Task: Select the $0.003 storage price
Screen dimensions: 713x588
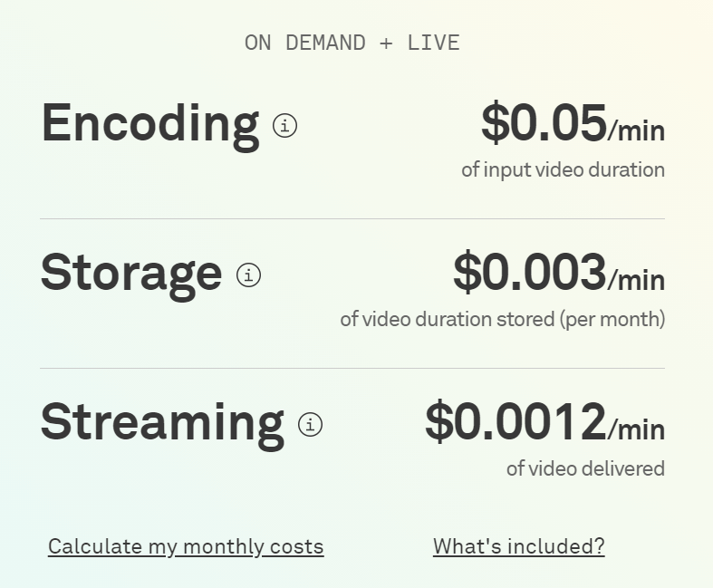Action: pyautogui.click(x=530, y=273)
